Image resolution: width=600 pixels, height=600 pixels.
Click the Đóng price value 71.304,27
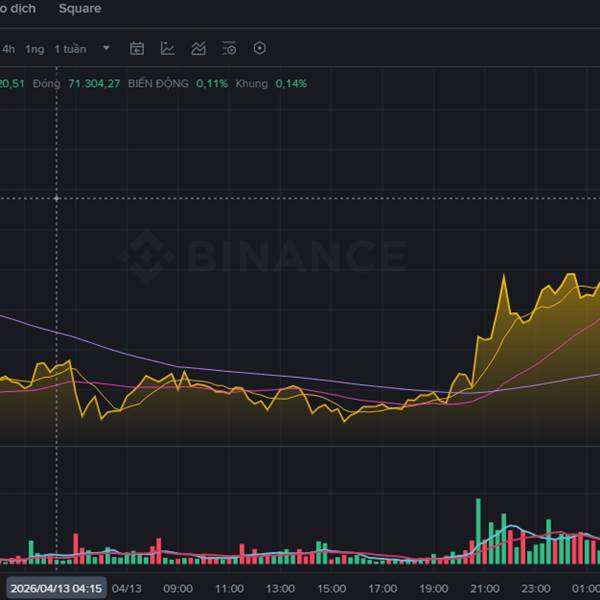pyautogui.click(x=92, y=83)
